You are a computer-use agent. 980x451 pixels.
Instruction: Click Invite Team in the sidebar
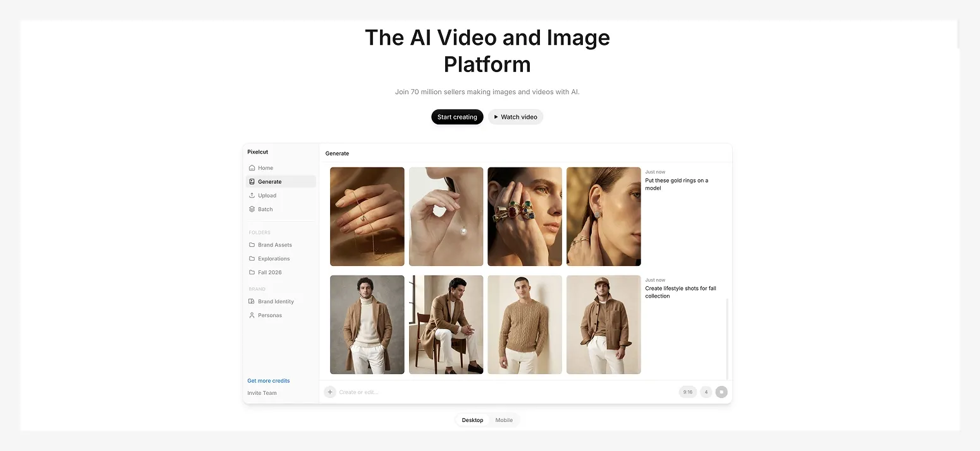point(262,393)
